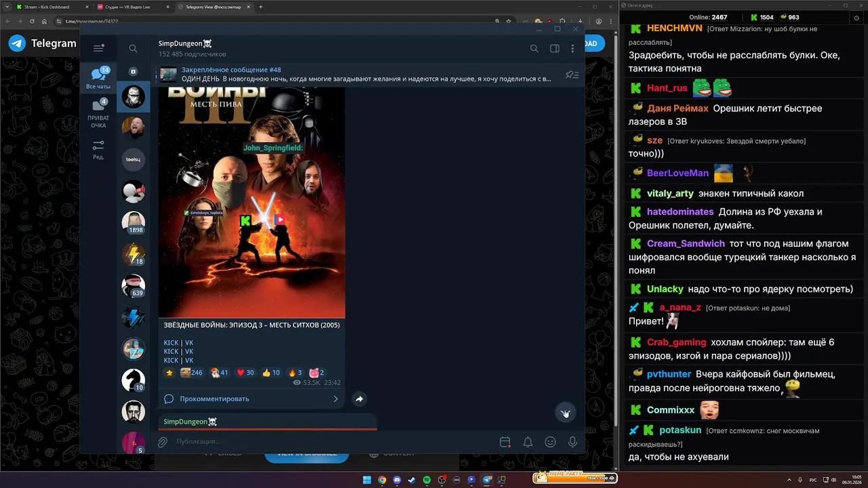Click Прокомментировать to open comments
868x488 pixels.
coord(214,399)
